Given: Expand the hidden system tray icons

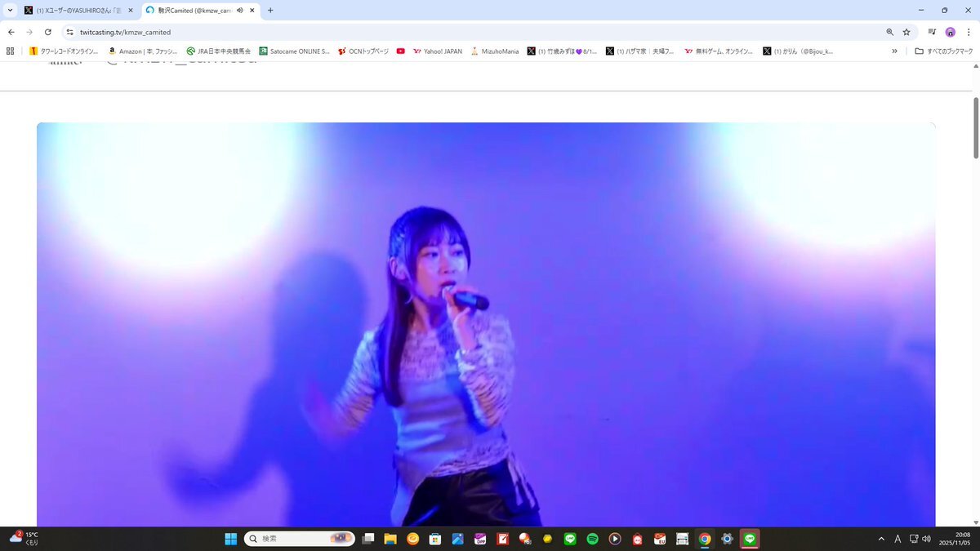Looking at the screenshot, I should [881, 539].
